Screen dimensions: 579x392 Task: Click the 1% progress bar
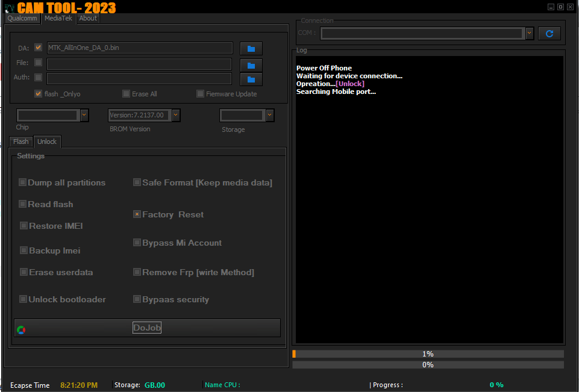point(428,353)
